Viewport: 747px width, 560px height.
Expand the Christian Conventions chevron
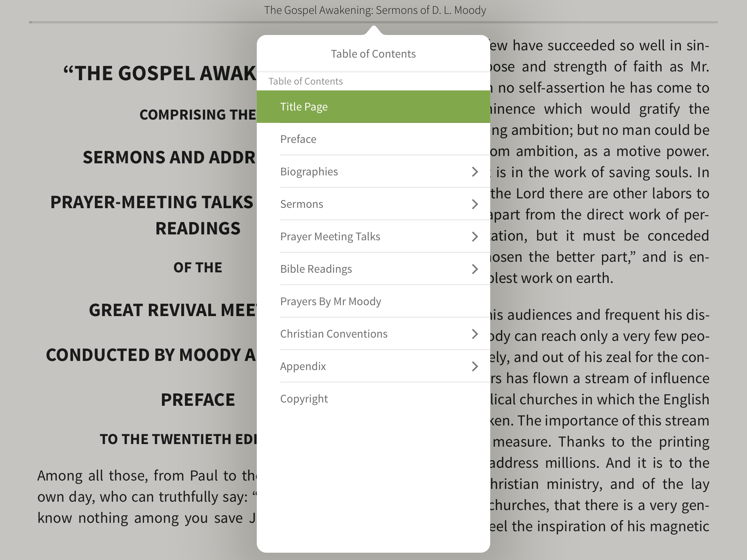475,334
